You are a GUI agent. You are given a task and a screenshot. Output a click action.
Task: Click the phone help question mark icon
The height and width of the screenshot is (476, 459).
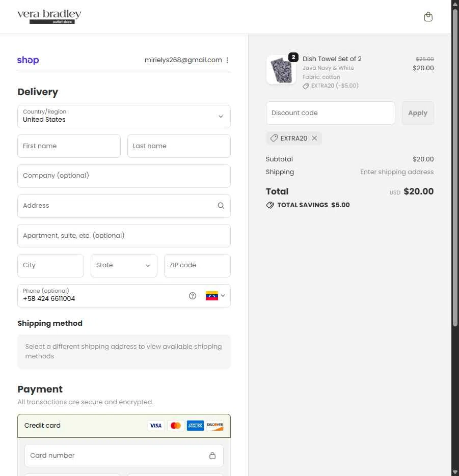193,296
